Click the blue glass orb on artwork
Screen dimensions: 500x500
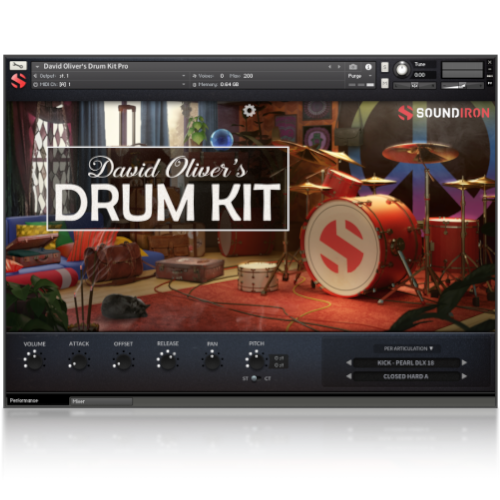point(222,138)
